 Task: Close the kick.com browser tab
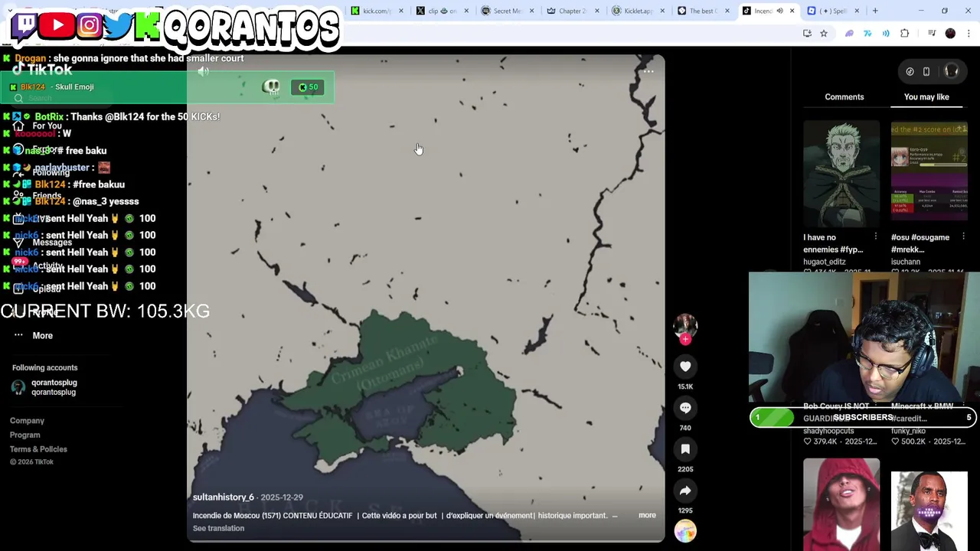click(x=401, y=11)
